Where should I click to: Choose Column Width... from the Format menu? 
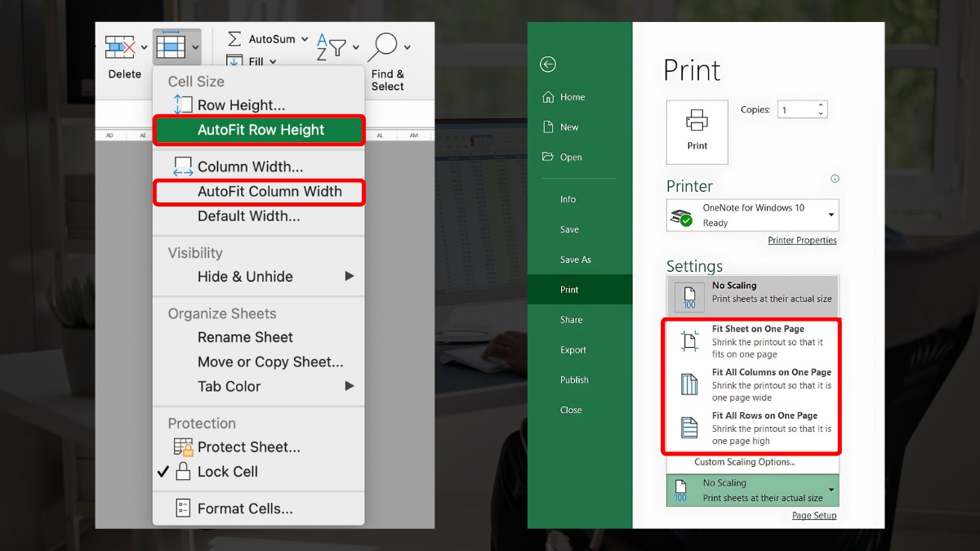click(x=259, y=167)
